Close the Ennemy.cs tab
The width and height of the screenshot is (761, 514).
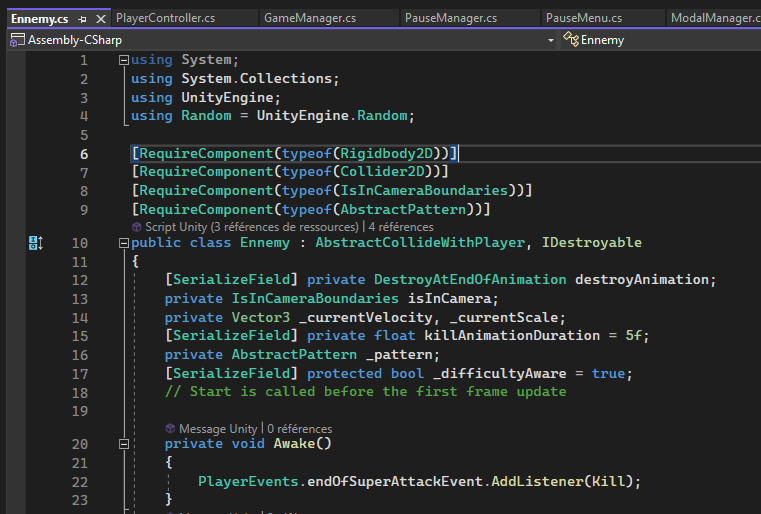[x=100, y=19]
